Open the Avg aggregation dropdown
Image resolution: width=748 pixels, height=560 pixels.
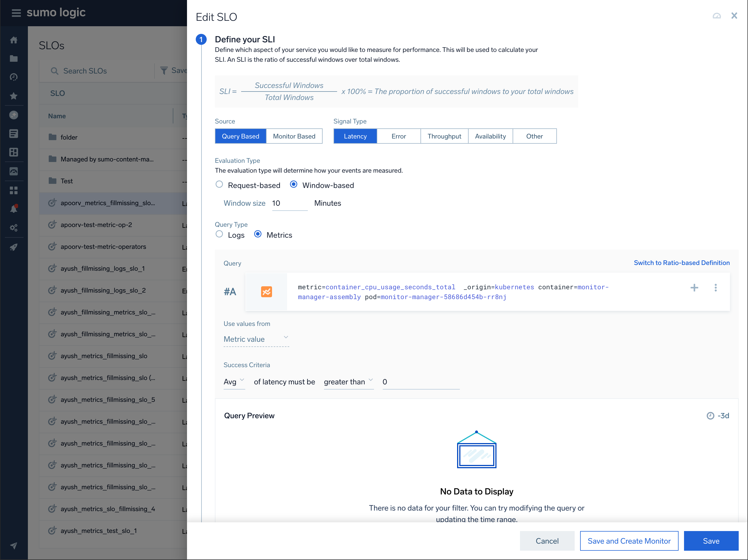point(234,382)
